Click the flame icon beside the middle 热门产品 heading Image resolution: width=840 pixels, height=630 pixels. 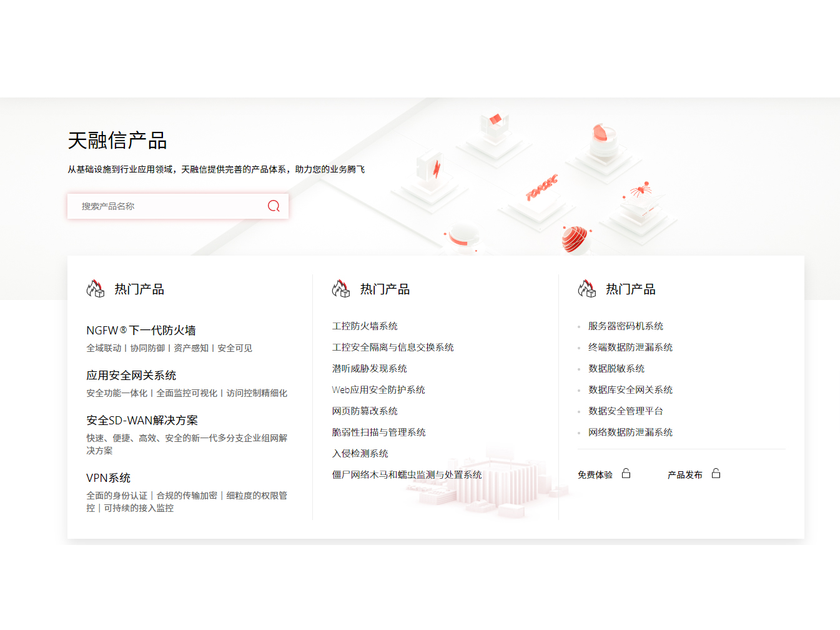click(x=341, y=289)
